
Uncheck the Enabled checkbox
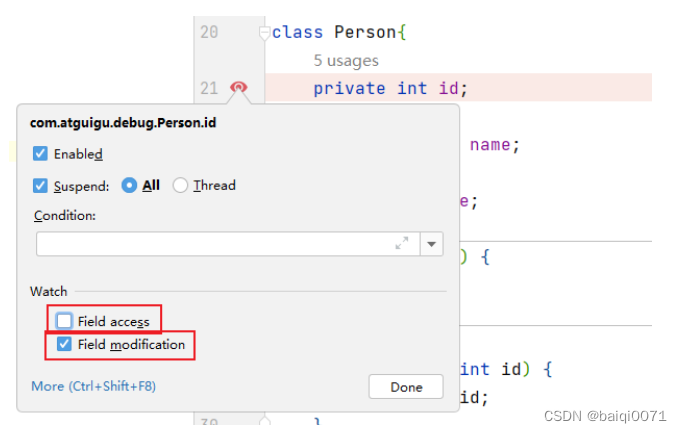[40, 153]
